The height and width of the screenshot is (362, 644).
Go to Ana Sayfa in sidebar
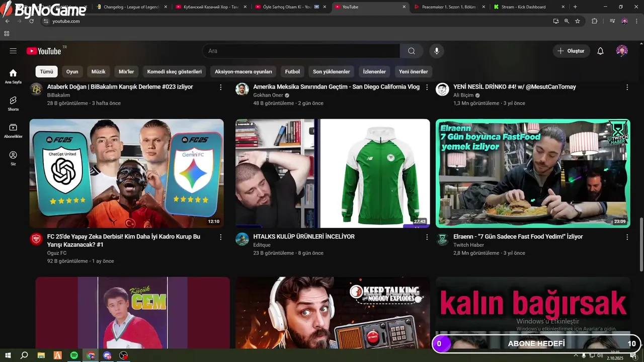[13, 76]
